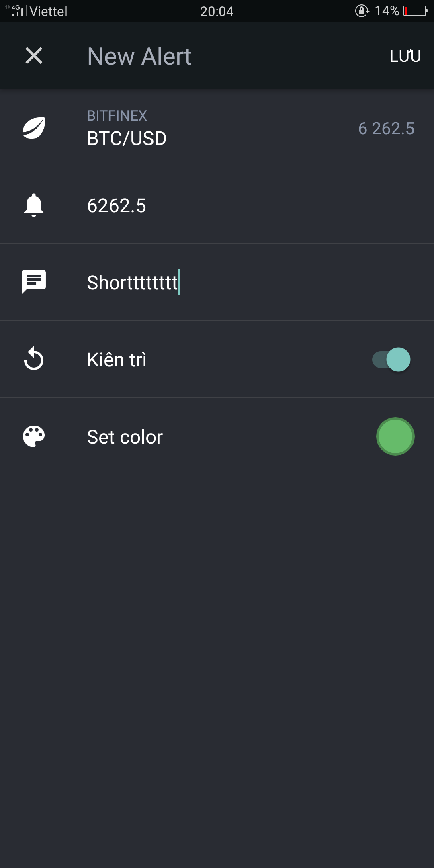The height and width of the screenshot is (868, 434).
Task: Toggle the Kiên trì switch off
Action: point(391,359)
